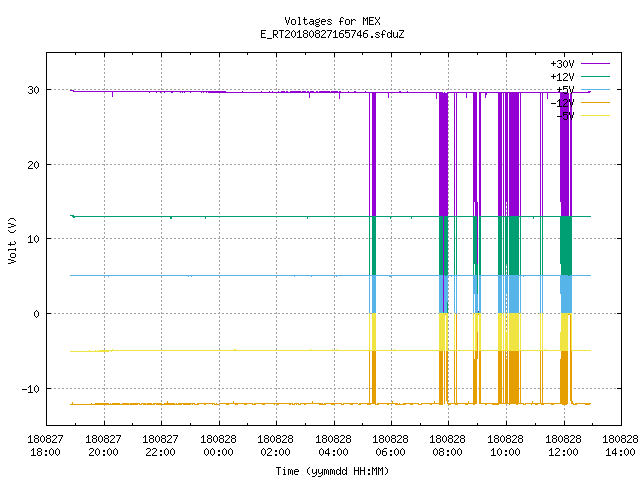Viewport: 640px width, 480px height.
Task: Click the green +12V legend line sample
Action: pos(595,76)
